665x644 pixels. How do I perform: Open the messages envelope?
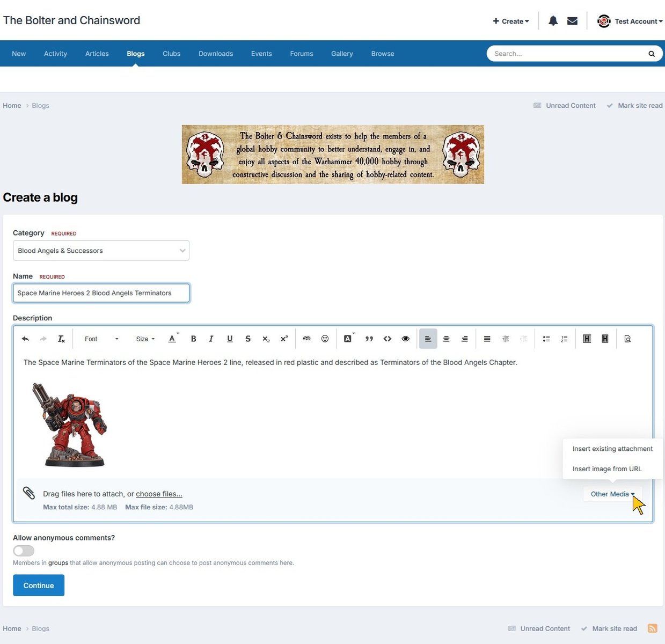coord(572,21)
